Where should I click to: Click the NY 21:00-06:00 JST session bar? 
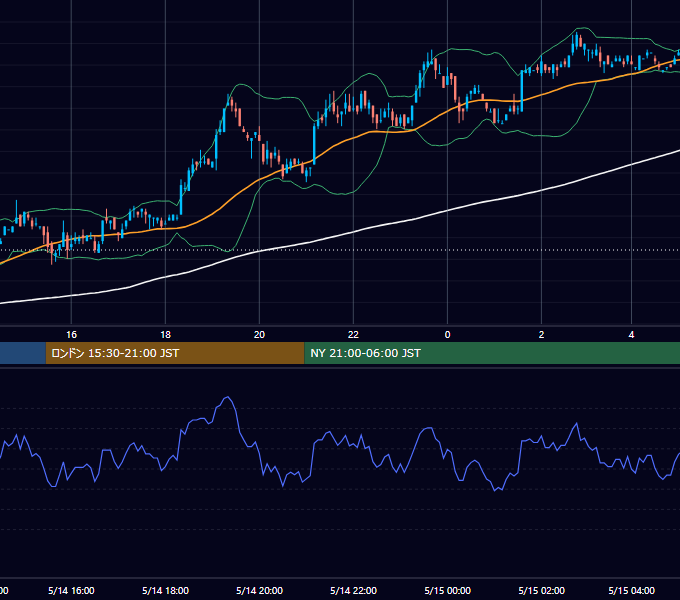492,353
